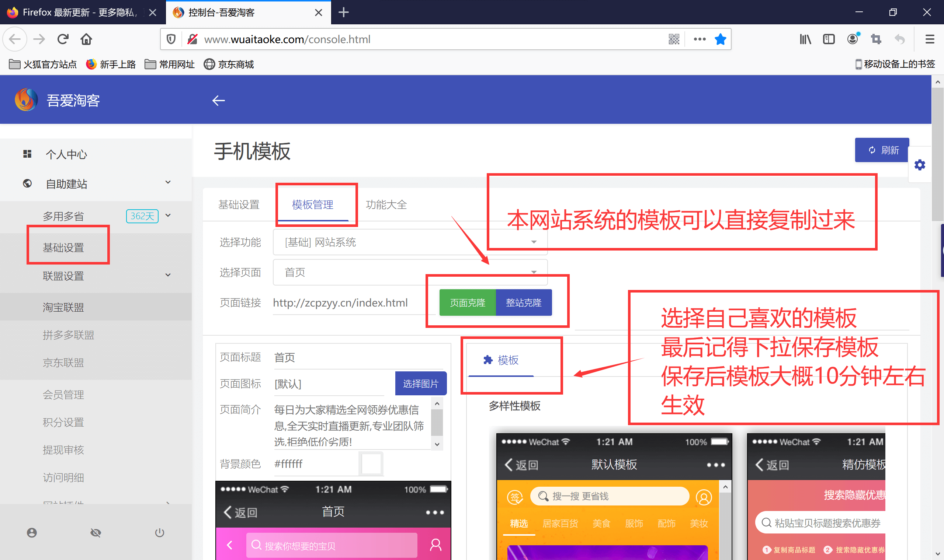
Task: Open the QR code icon in address bar
Action: pos(674,39)
